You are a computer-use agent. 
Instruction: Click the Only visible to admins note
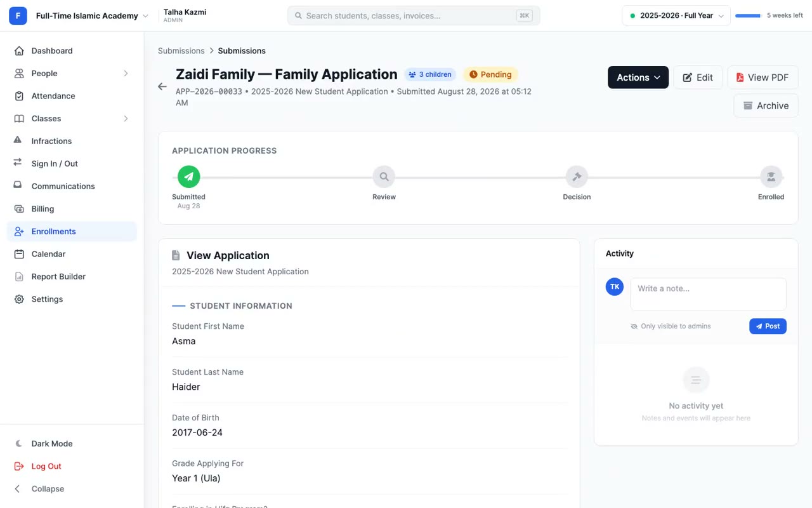[671, 326]
